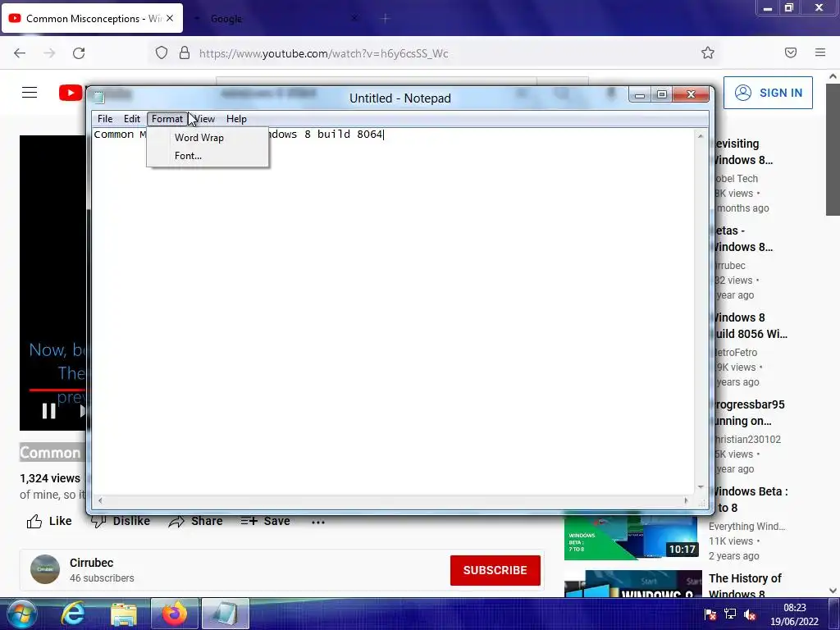Screen dimensions: 840x630
Task: Open Firefox tracking protection shield
Action: (162, 52)
